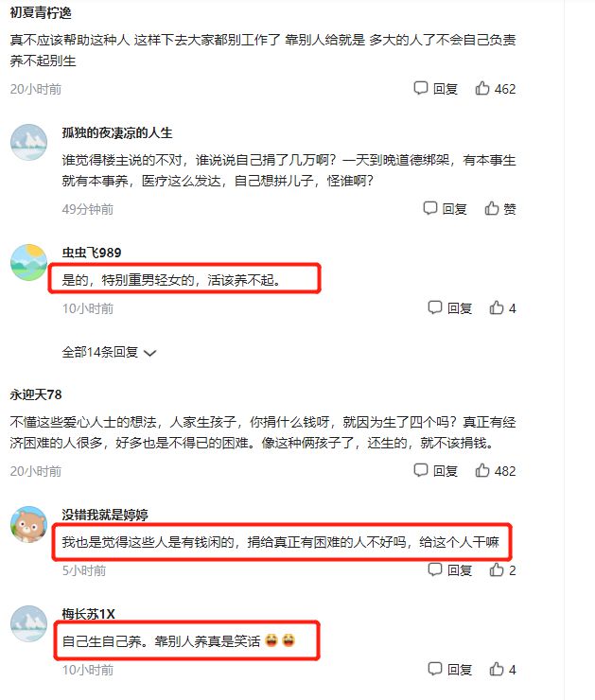
Task: Reply to 永迎天78's comment
Action: [x=436, y=470]
